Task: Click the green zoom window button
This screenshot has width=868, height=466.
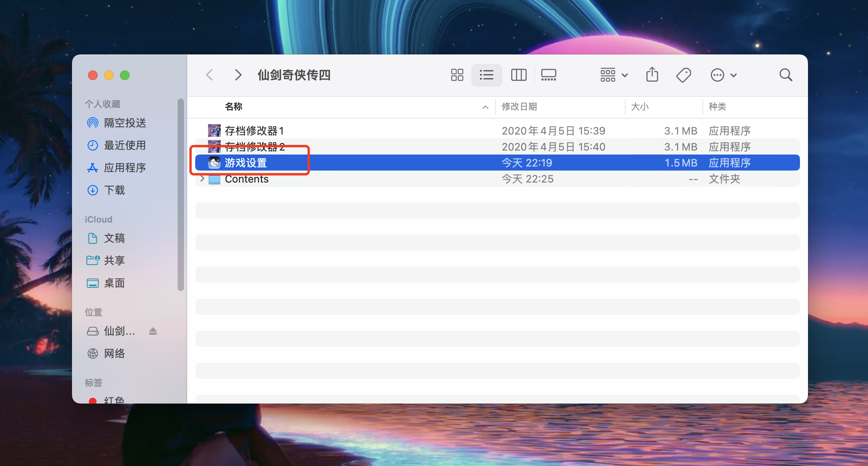Action: (x=125, y=75)
